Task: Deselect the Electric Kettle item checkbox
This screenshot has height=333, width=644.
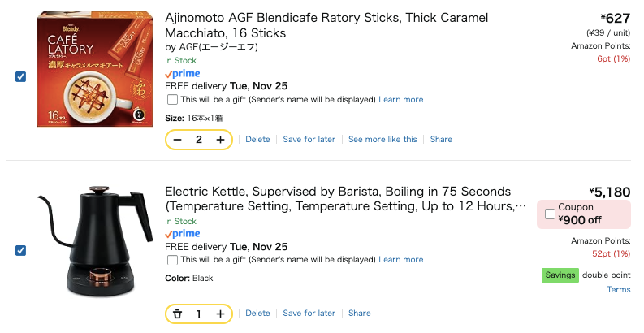Action: coord(21,250)
